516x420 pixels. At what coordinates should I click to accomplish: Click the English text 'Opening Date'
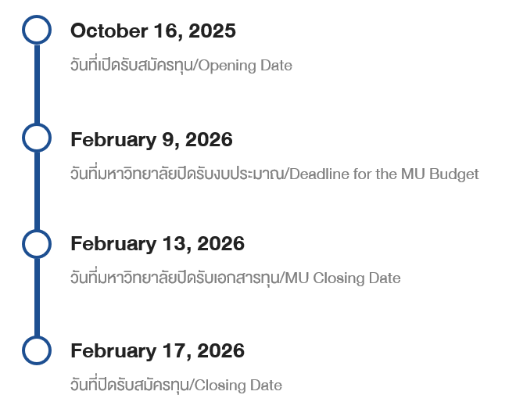click(x=245, y=66)
